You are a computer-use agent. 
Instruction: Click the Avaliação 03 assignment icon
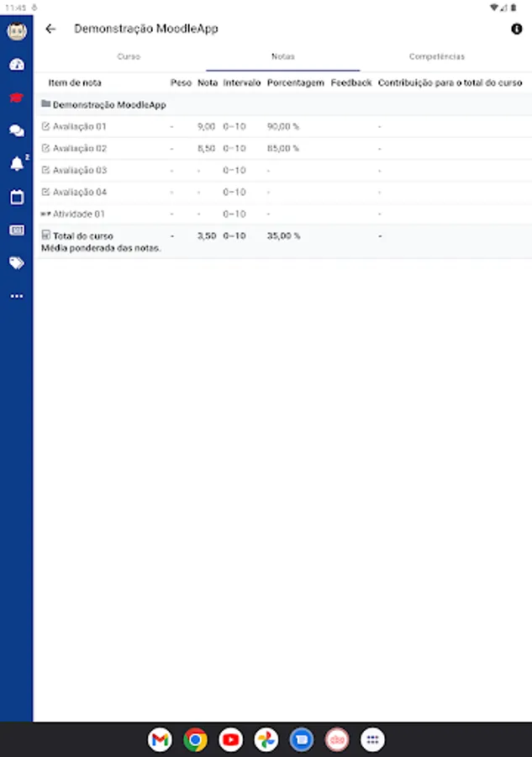46,170
